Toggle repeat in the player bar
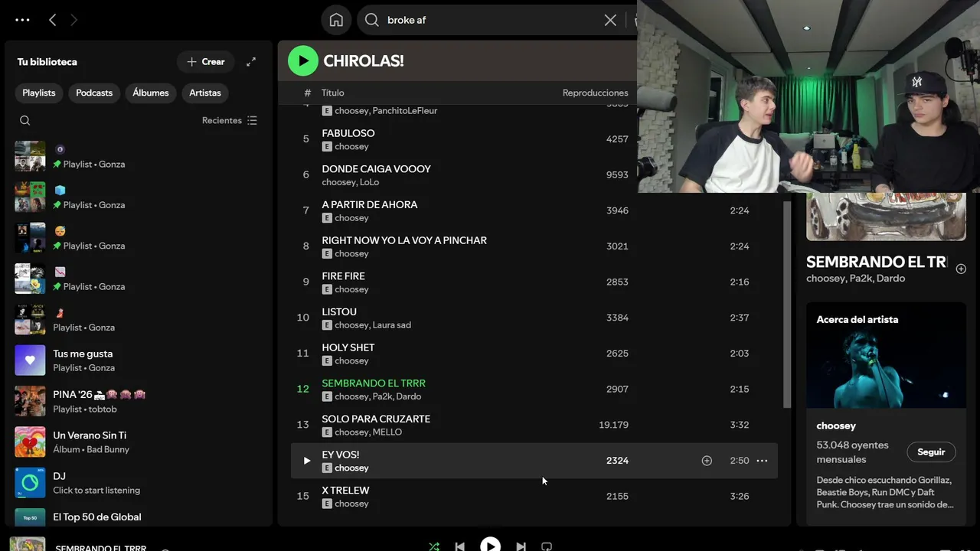980x551 pixels. 547,546
